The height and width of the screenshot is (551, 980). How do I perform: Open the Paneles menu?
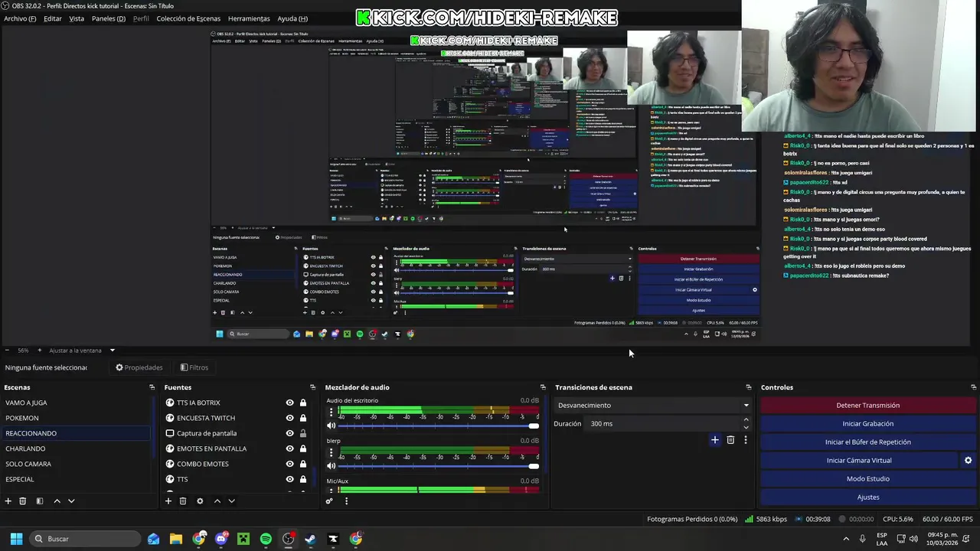click(108, 18)
